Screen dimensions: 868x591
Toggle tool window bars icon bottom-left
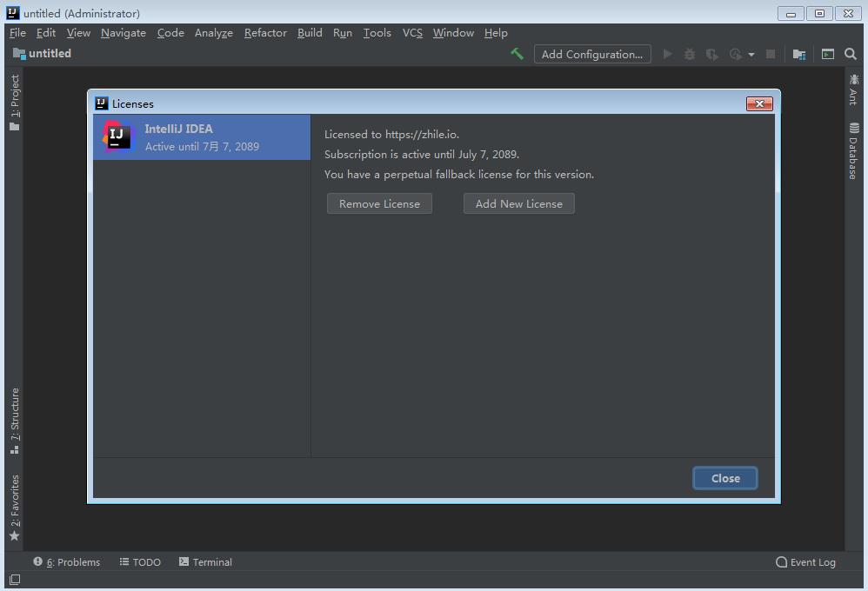[x=15, y=580]
